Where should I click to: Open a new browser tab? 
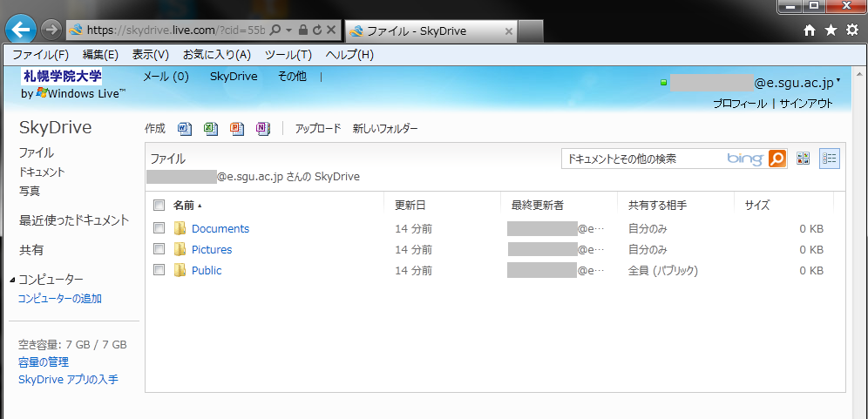point(531,31)
